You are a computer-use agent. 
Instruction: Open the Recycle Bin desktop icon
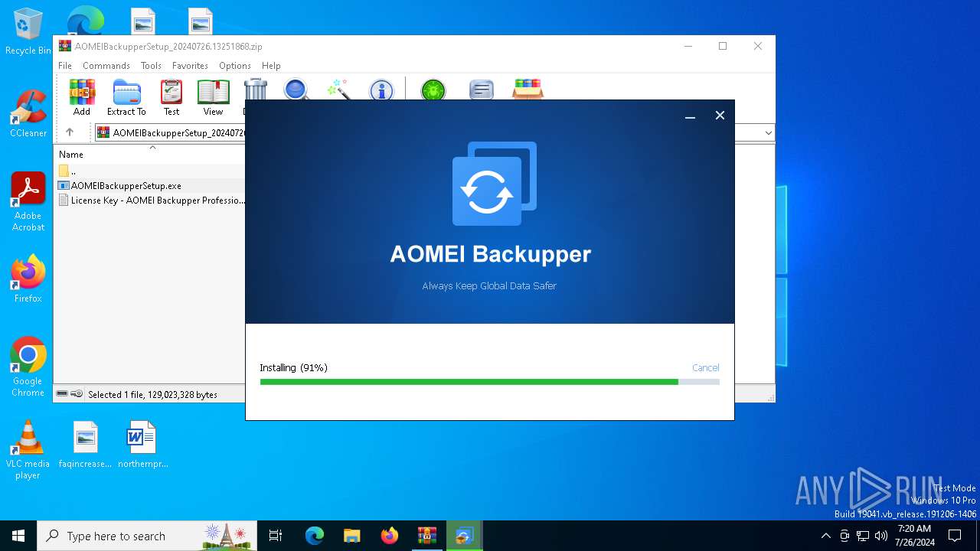(28, 31)
